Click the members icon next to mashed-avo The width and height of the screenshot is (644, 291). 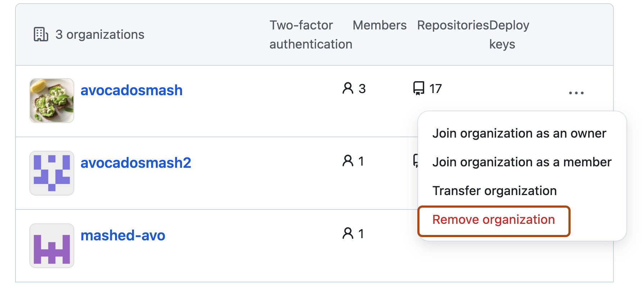(x=348, y=234)
